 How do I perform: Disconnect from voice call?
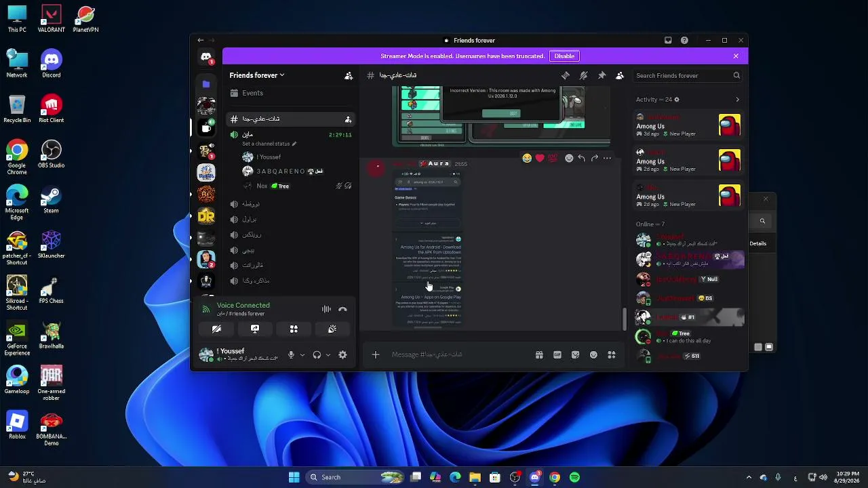342,309
